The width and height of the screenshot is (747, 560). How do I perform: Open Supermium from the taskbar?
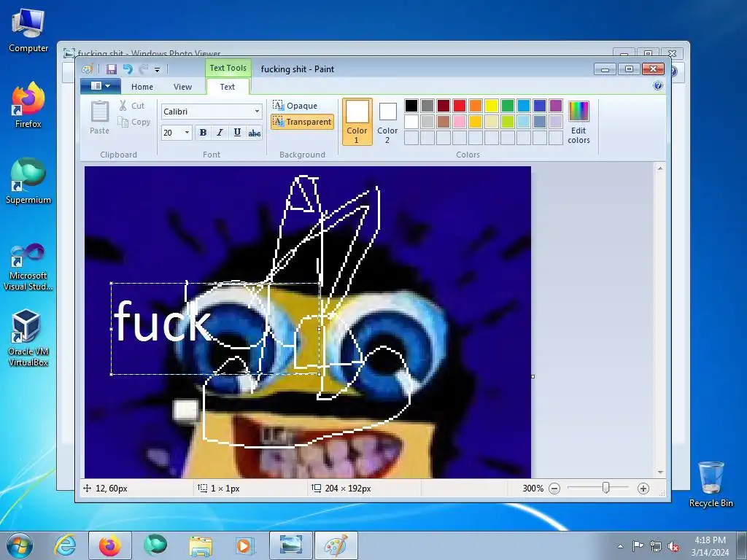[x=155, y=545]
